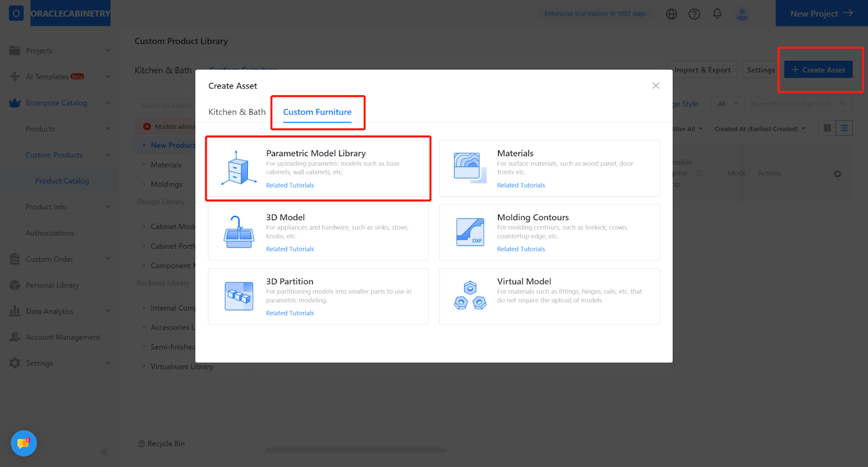
Task: Open Product Catalog in sidebar
Action: [62, 181]
